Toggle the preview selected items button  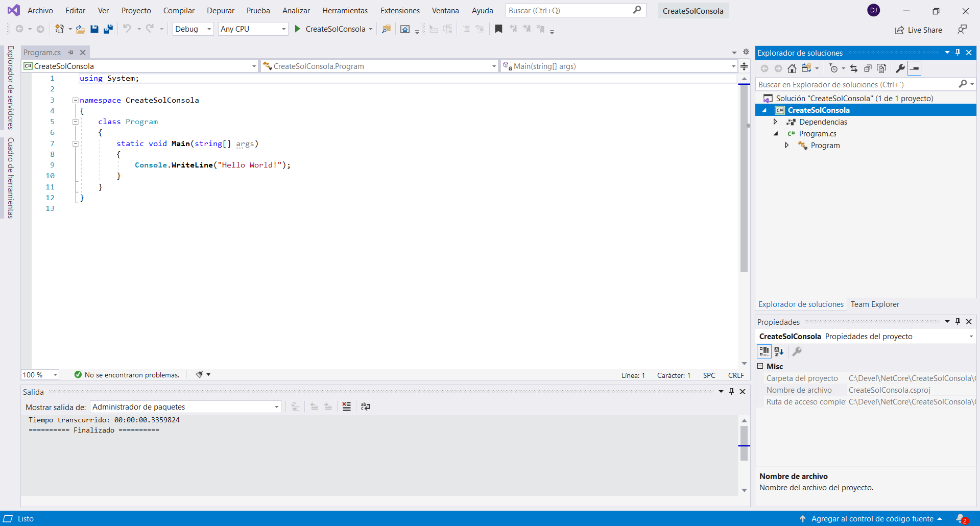(x=915, y=68)
